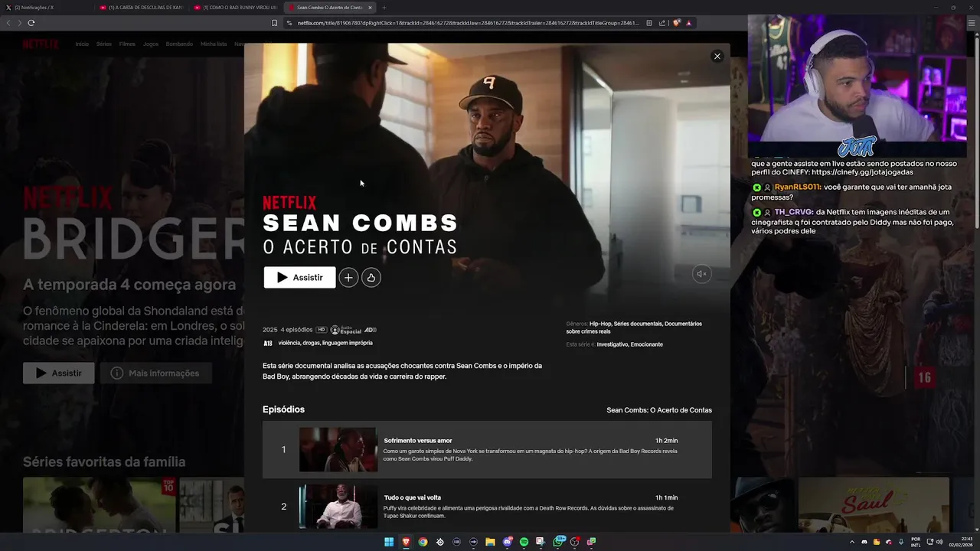Open Discord from the taskbar
Viewport: 980px width, 551px height.
point(507,542)
